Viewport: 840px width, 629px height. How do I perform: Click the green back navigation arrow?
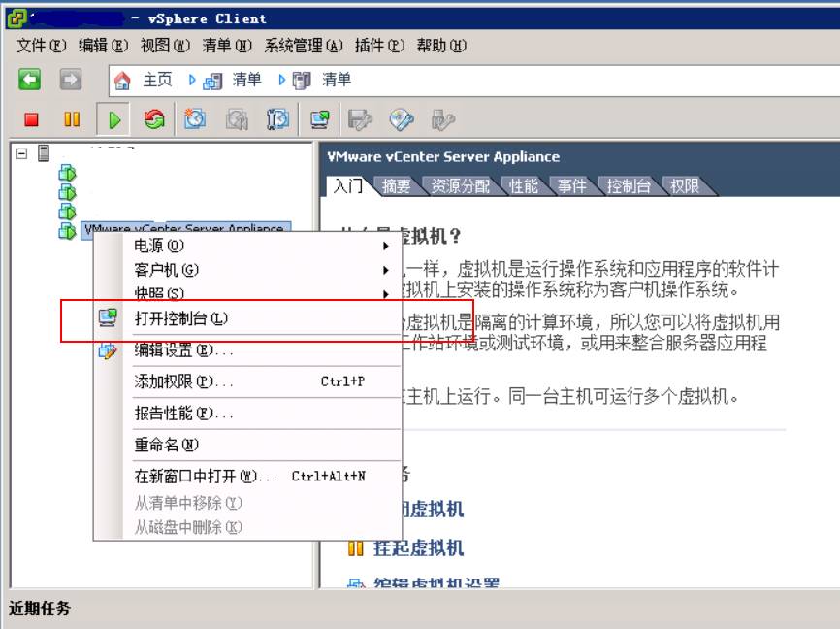29,80
